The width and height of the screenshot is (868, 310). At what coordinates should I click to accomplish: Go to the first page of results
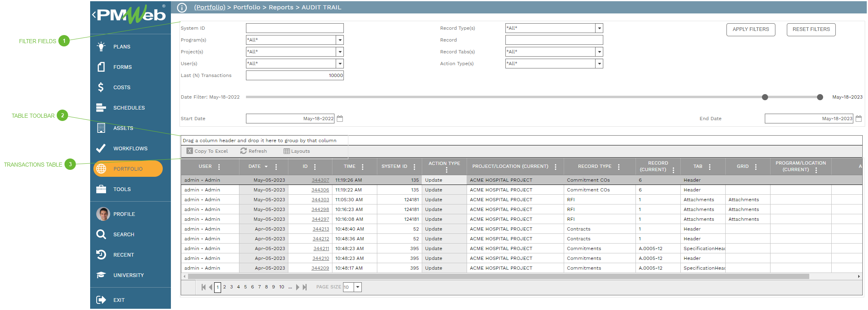[204, 287]
